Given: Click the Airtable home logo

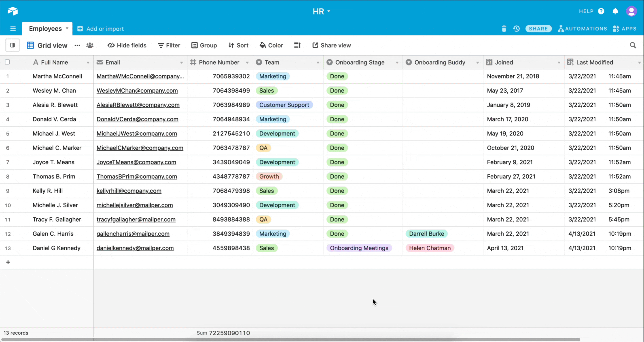Looking at the screenshot, I should (x=13, y=11).
